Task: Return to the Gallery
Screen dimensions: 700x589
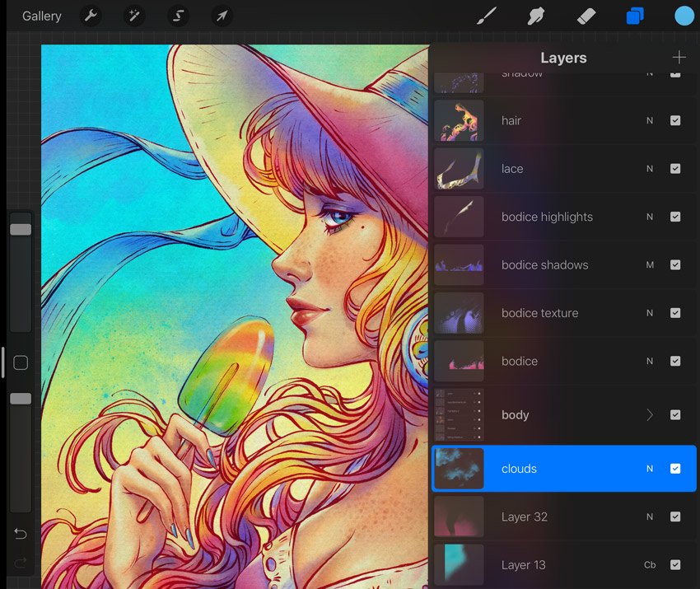Action: [x=41, y=16]
